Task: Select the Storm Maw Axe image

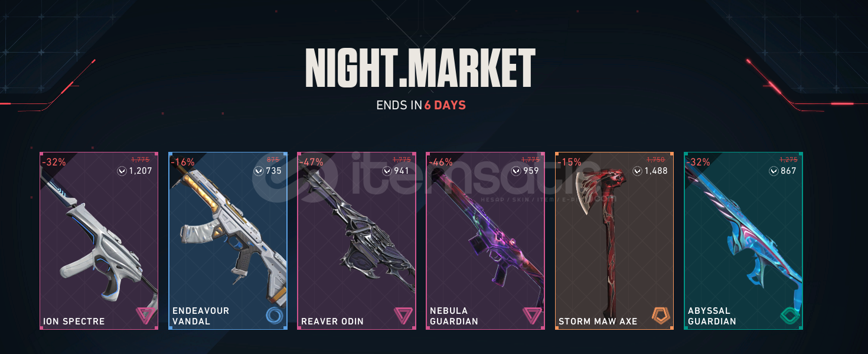Action: (605, 236)
